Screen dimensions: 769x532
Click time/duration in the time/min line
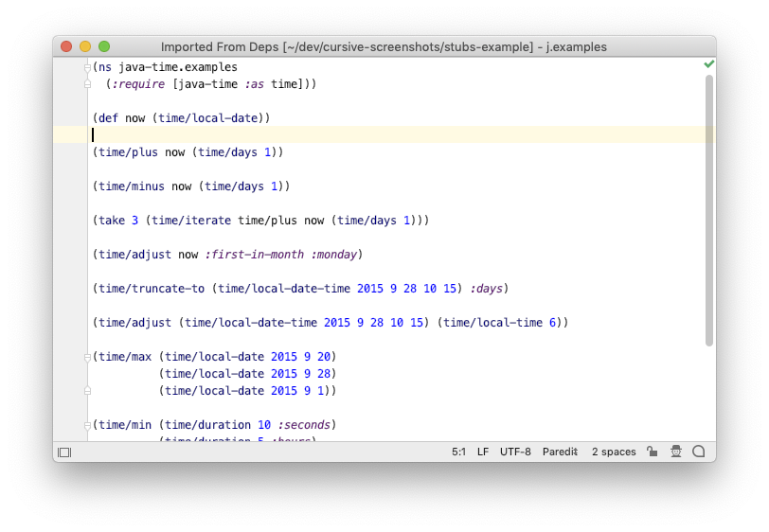[x=208, y=425]
